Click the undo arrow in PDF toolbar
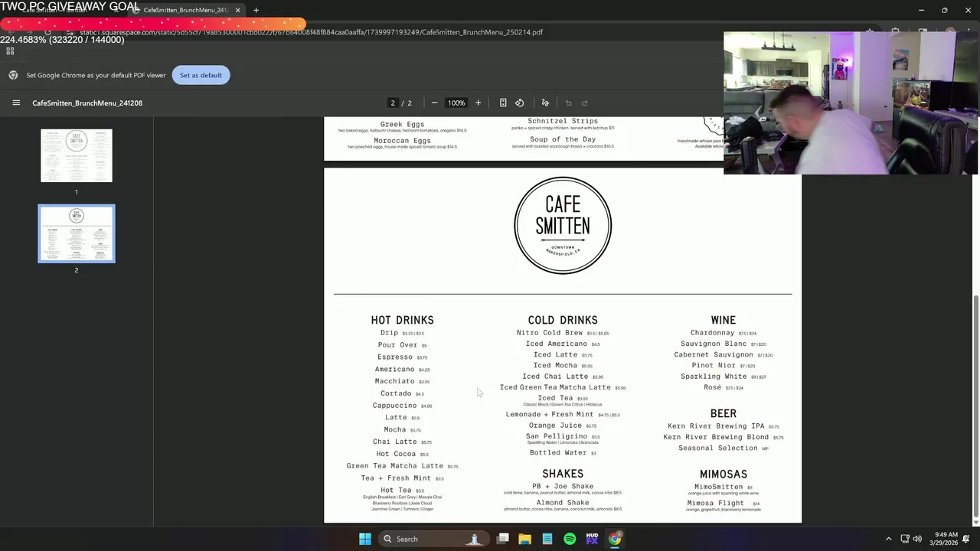980x551 pixels. tap(568, 103)
